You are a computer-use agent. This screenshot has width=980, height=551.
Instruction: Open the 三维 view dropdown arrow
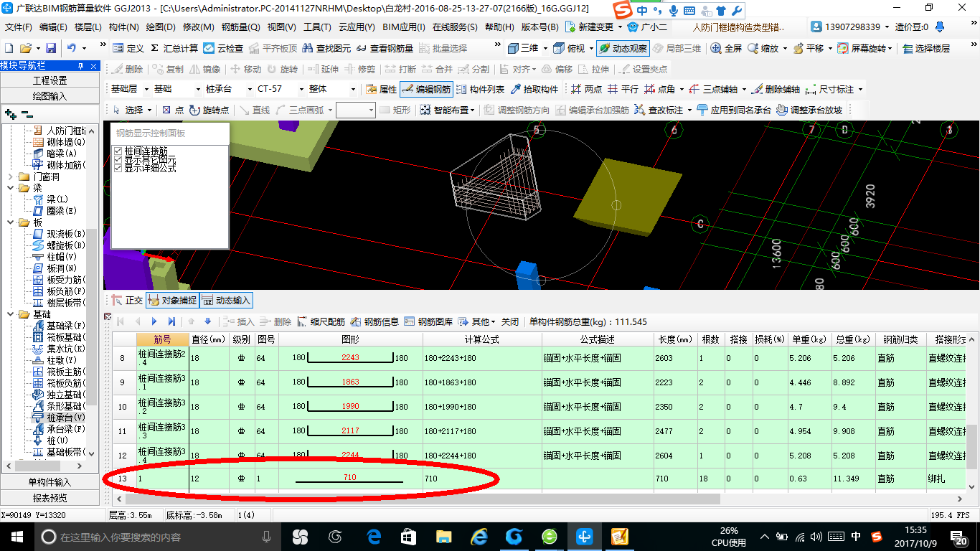[x=545, y=49]
